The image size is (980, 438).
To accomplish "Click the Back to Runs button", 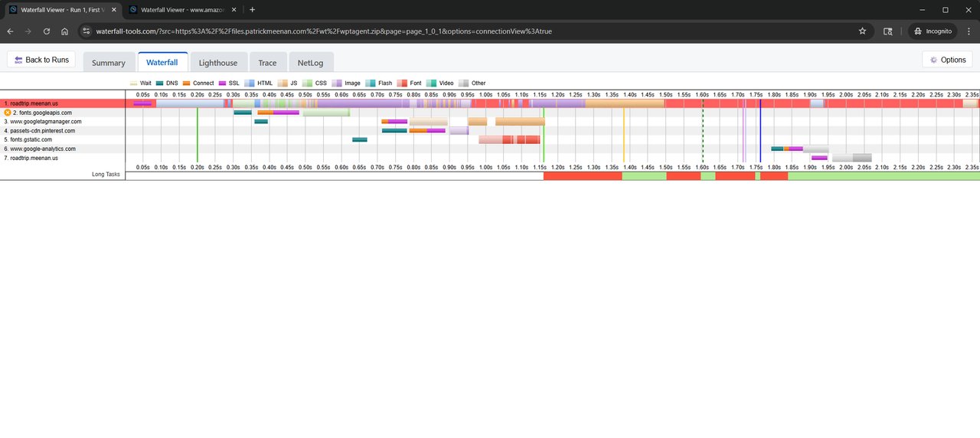I will [41, 60].
